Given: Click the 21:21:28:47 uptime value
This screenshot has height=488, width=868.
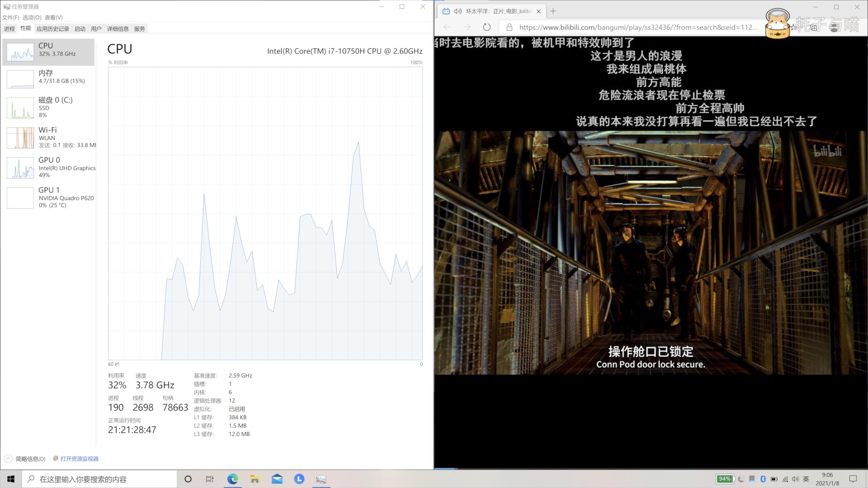Looking at the screenshot, I should pyautogui.click(x=132, y=430).
